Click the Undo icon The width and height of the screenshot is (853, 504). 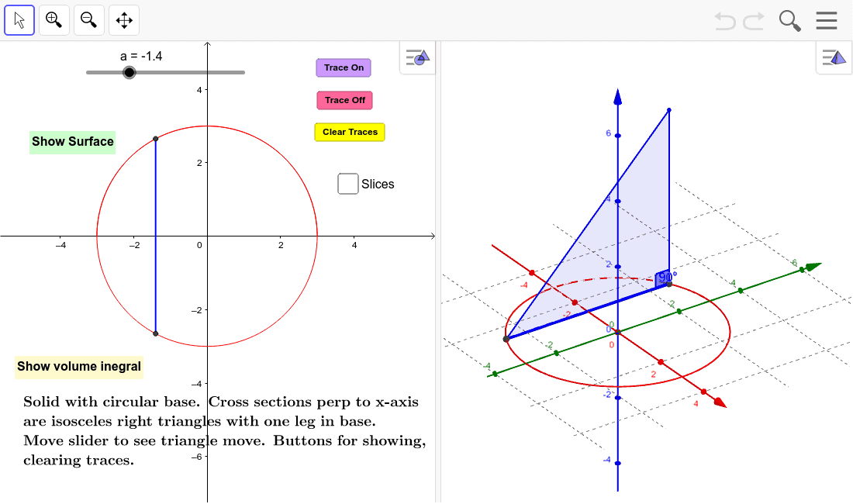(724, 21)
